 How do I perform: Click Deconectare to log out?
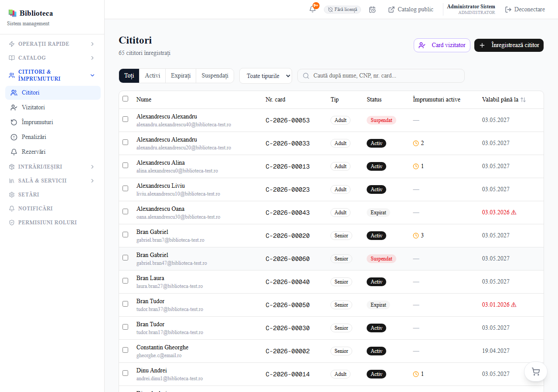[525, 10]
